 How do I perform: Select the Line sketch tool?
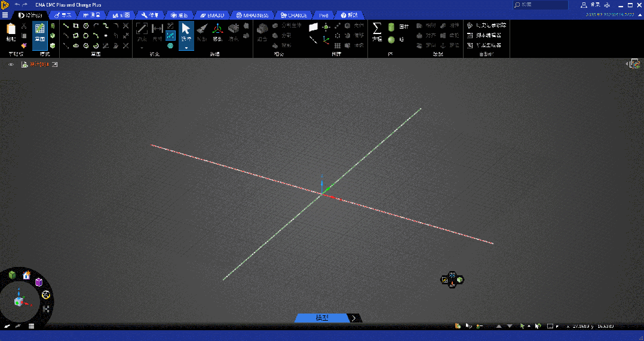66,26
